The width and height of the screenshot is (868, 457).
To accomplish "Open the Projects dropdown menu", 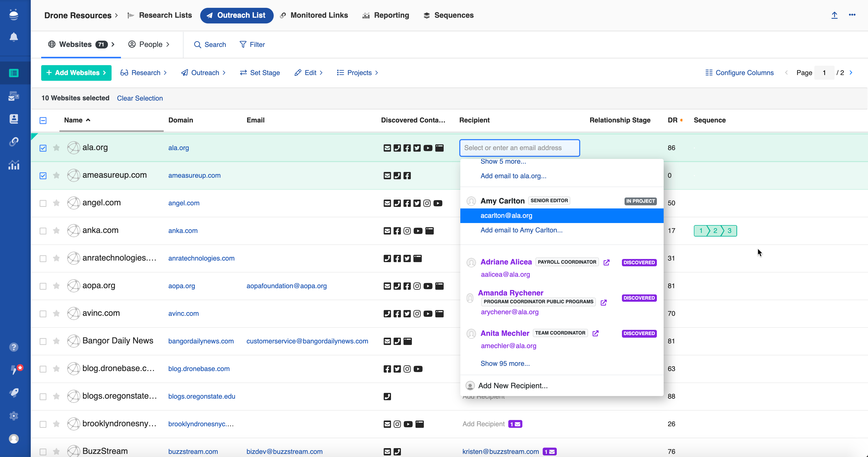I will [x=358, y=73].
